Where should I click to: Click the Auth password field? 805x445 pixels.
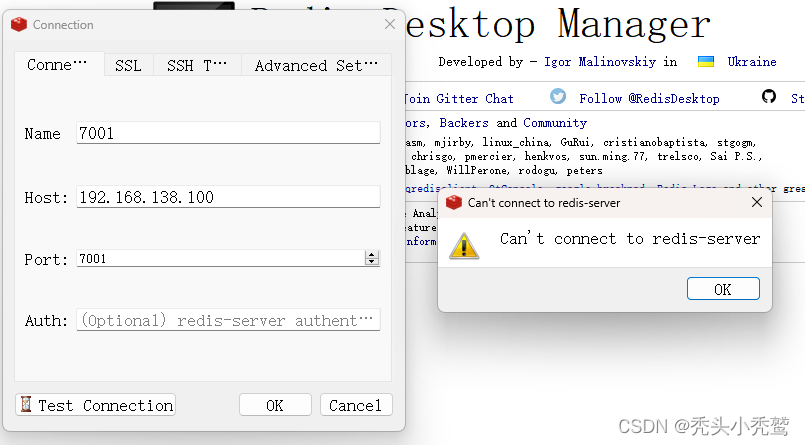pyautogui.click(x=228, y=320)
